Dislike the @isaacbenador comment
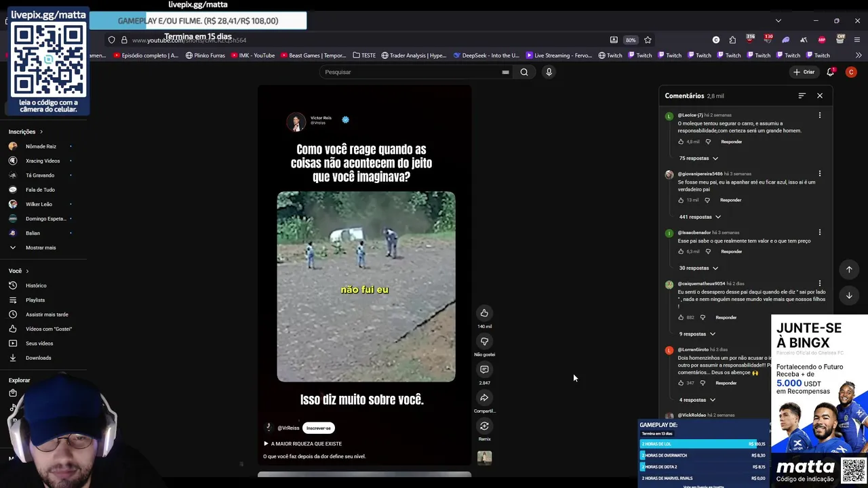Screen dimensions: 868x488 click(708, 251)
